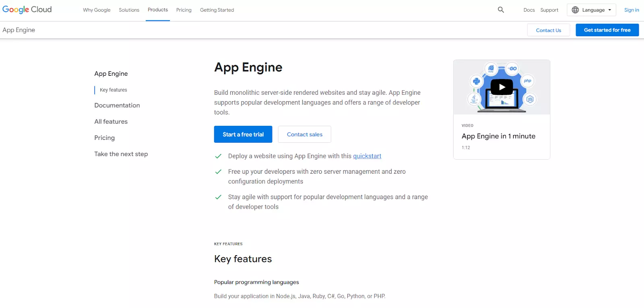This screenshot has width=644, height=308.
Task: Open the 'App Engine in 1 minute' title
Action: [x=498, y=136]
